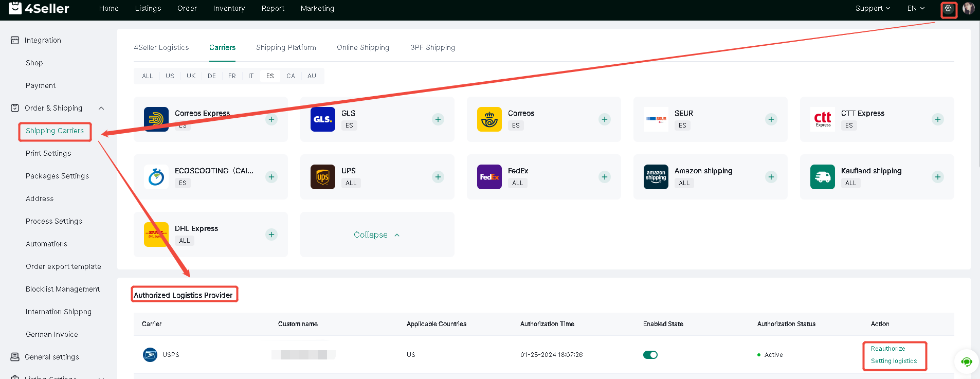Open the live chat support icon
980x379 pixels.
[967, 362]
